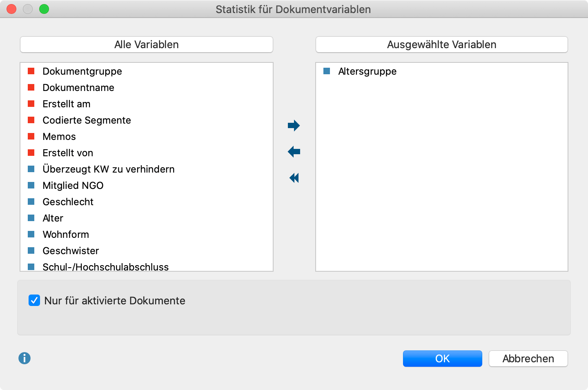
Task: Select 'Dokumentgruppe' in the variable list
Action: point(147,71)
